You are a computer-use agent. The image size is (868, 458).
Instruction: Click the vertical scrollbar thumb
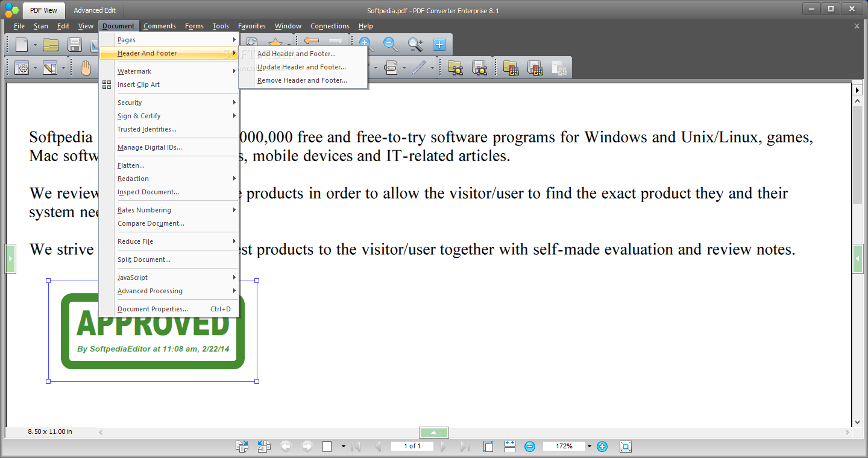click(858, 155)
